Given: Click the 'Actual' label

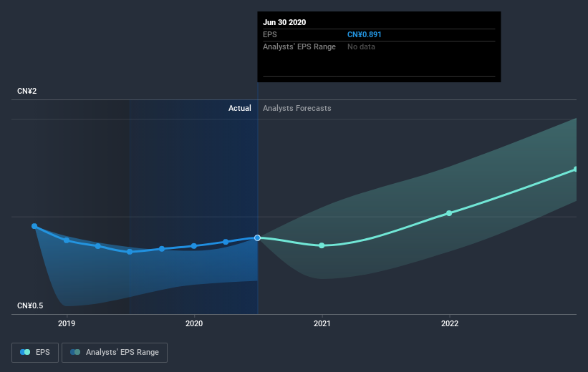Looking at the screenshot, I should (240, 108).
